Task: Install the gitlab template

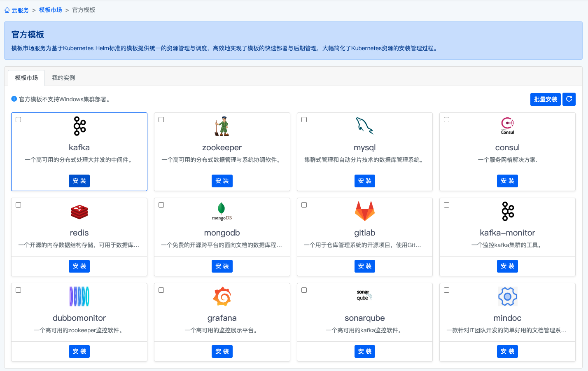Action: click(365, 266)
